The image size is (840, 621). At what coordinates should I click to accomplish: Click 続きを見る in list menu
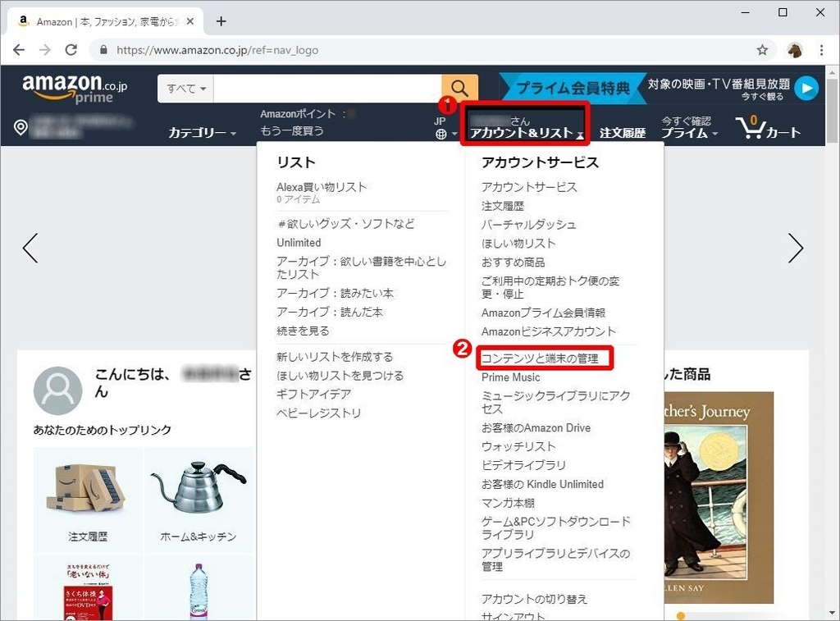(303, 331)
